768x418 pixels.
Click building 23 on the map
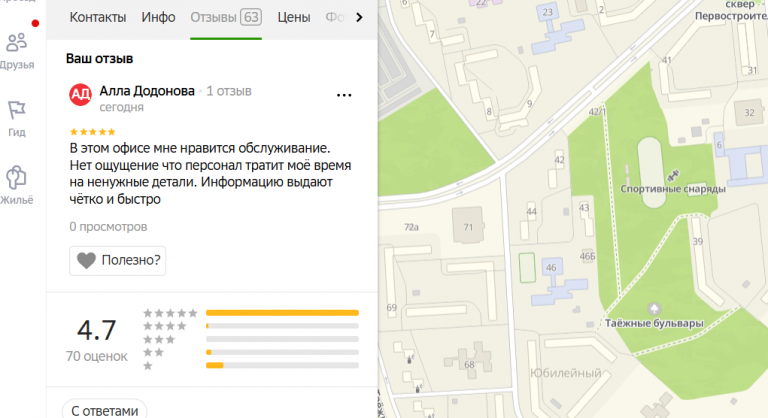[x=548, y=12]
